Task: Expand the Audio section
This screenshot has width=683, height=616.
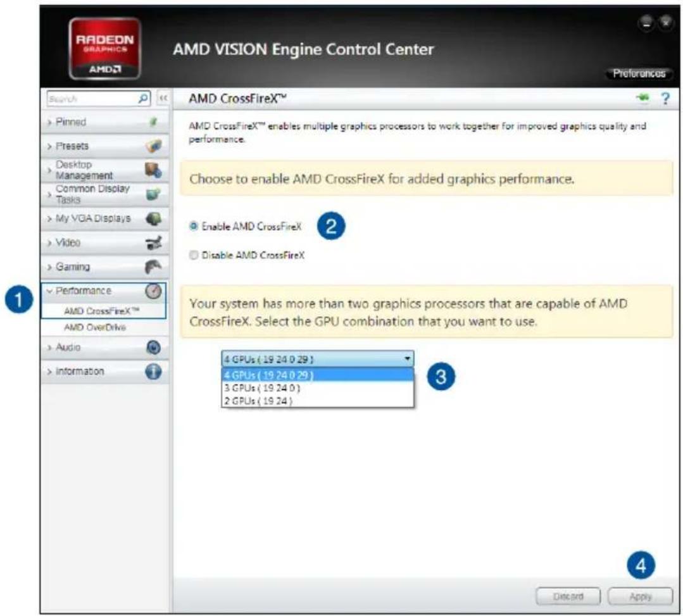Action: [x=104, y=347]
